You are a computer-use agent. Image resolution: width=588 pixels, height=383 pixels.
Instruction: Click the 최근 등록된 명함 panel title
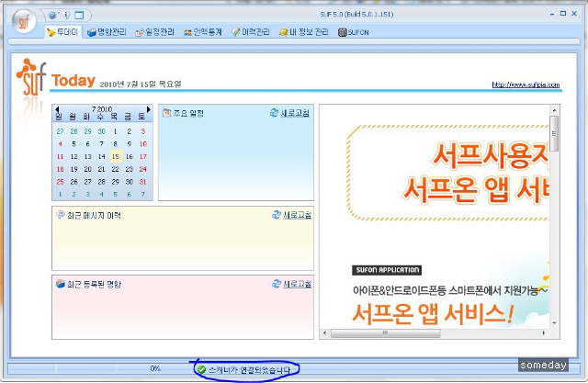94,284
